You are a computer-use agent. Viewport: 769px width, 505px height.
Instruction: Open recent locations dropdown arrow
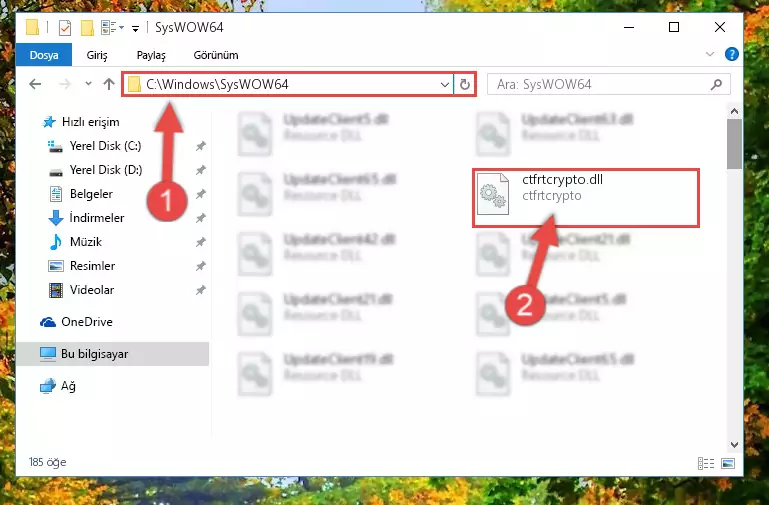(88, 84)
